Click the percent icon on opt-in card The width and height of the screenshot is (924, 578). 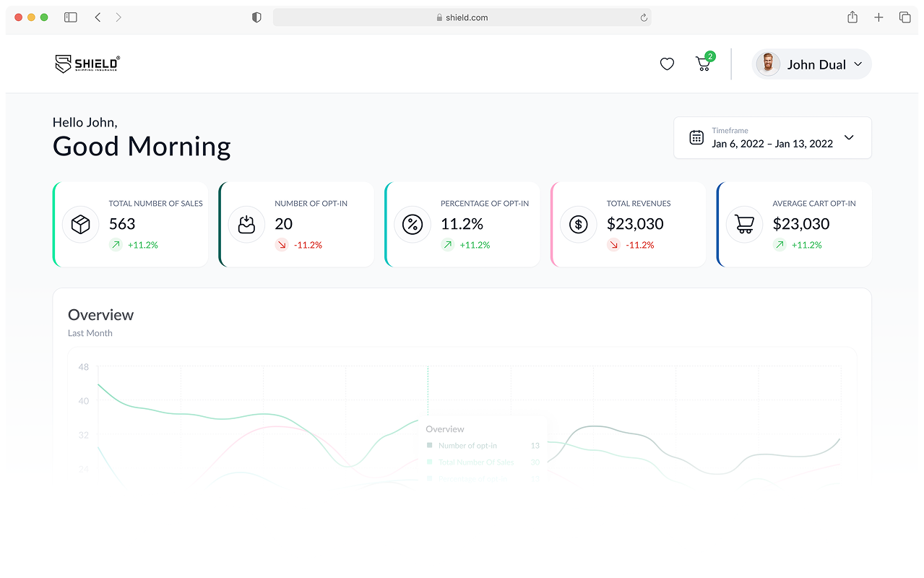pyautogui.click(x=412, y=225)
